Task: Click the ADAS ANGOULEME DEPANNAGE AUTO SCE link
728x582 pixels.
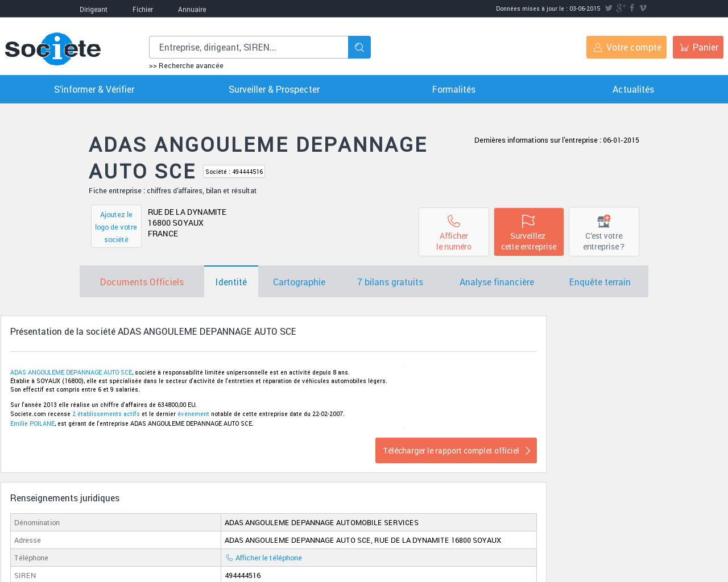Action: (x=71, y=372)
